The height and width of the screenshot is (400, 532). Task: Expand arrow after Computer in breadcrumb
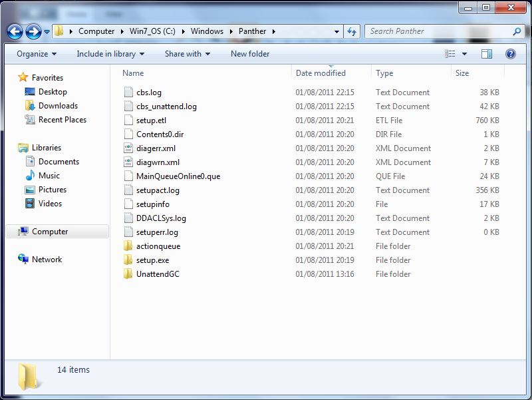(122, 31)
